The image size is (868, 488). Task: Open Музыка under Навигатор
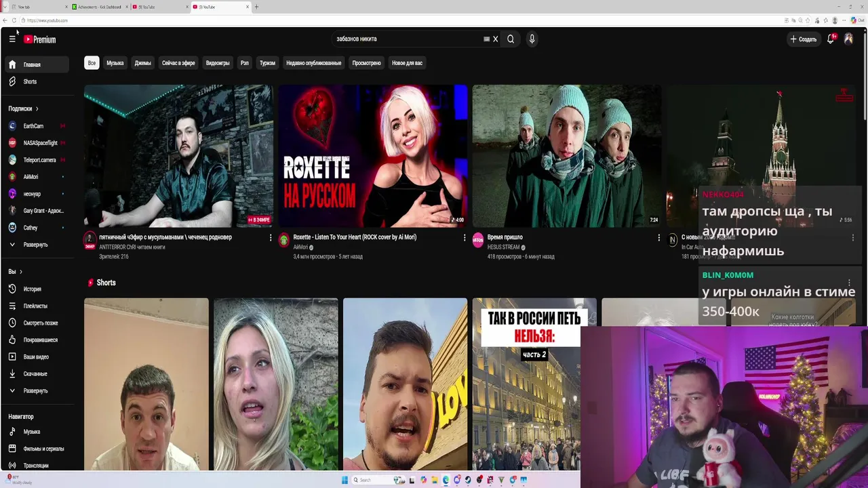pyautogui.click(x=37, y=432)
